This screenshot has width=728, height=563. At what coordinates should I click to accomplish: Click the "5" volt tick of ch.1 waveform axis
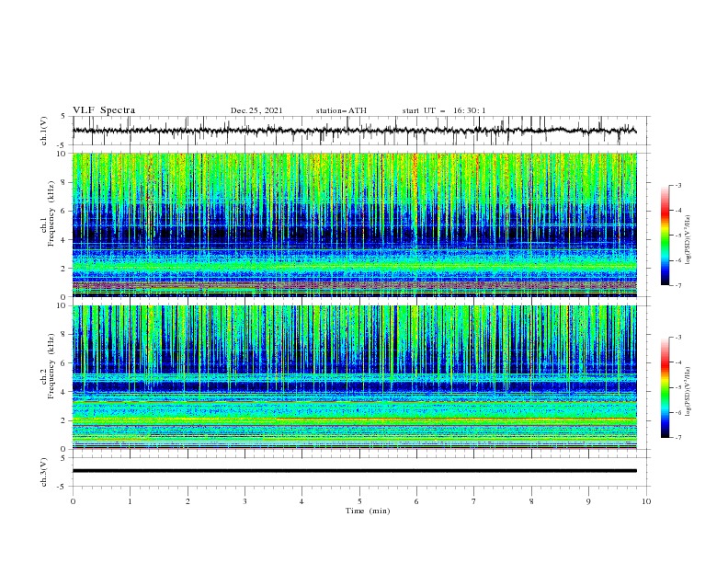(64, 117)
